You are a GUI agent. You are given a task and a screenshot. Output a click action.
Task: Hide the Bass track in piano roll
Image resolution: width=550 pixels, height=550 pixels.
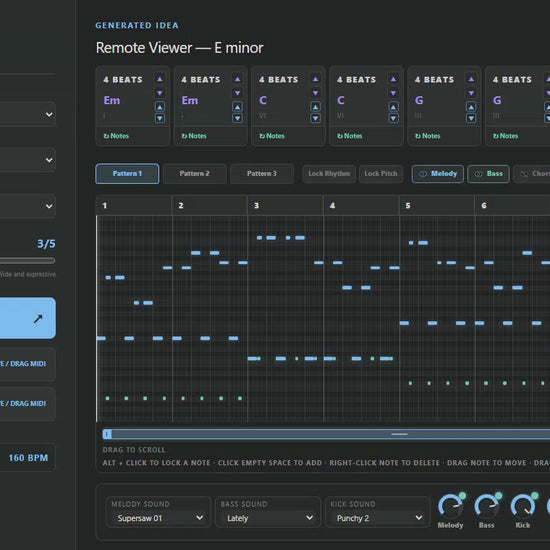point(488,174)
